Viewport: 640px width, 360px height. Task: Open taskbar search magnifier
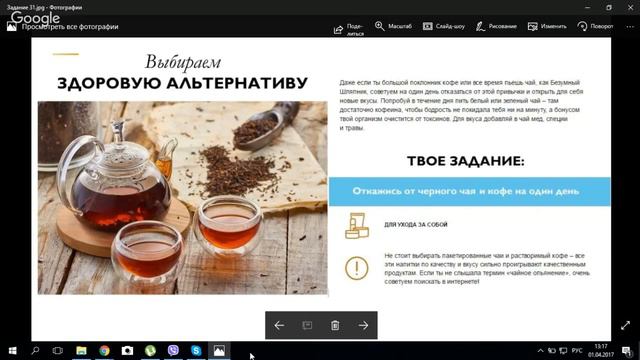[35, 351]
